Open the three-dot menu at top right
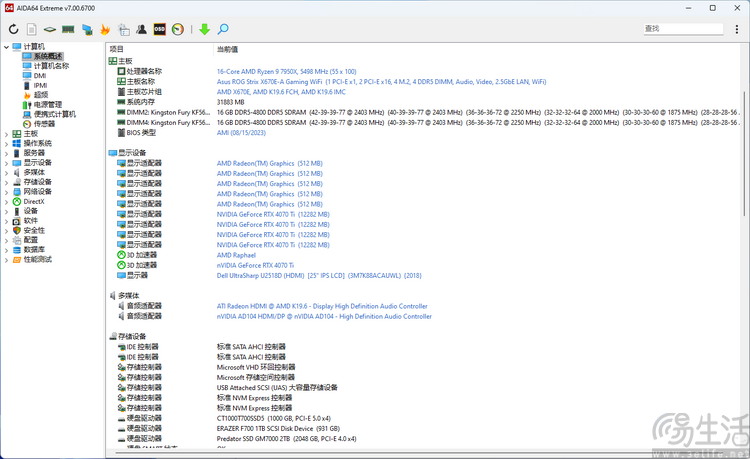Screen dimensions: 750x459 coord(737,29)
